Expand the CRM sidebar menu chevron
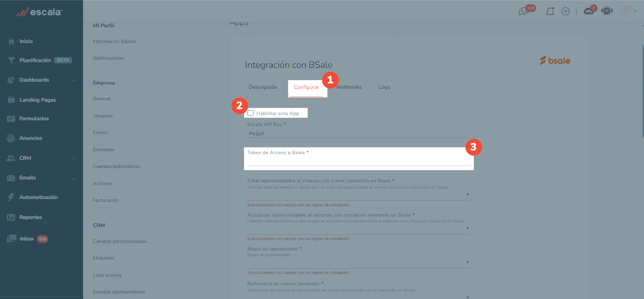The width and height of the screenshot is (644, 299). click(74, 158)
